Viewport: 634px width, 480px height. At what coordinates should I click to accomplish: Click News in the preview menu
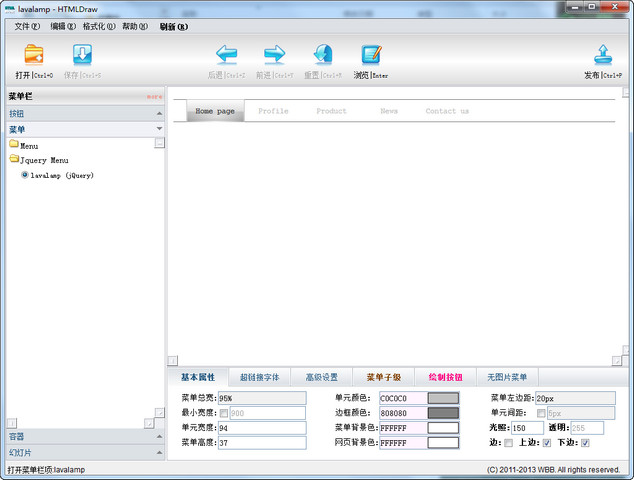tap(389, 111)
